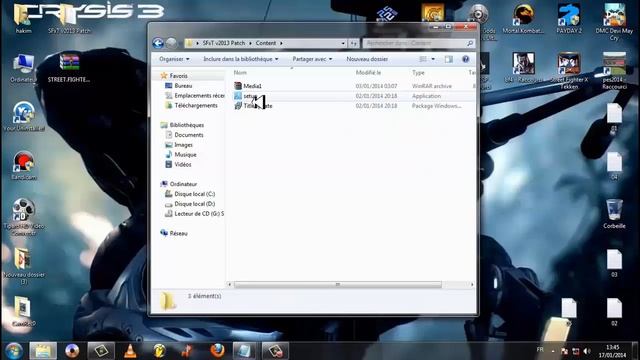Open the Vidéos library
The height and width of the screenshot is (360, 640).
tap(182, 164)
